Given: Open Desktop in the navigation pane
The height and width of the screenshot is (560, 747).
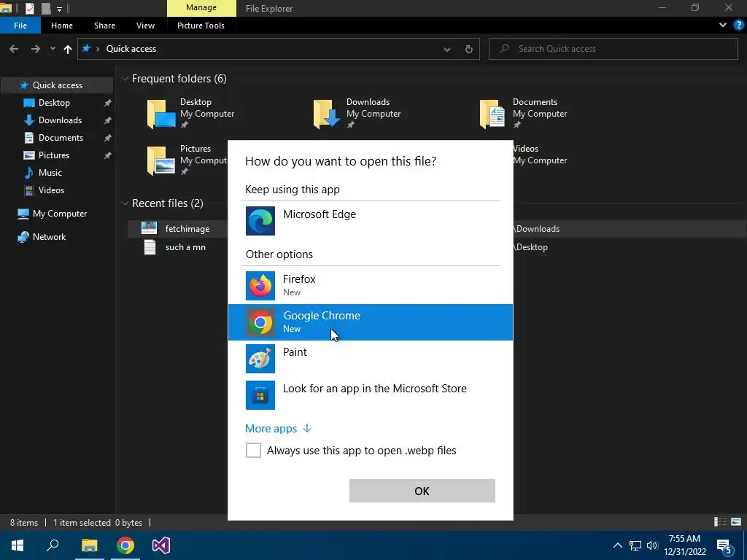Looking at the screenshot, I should point(54,102).
